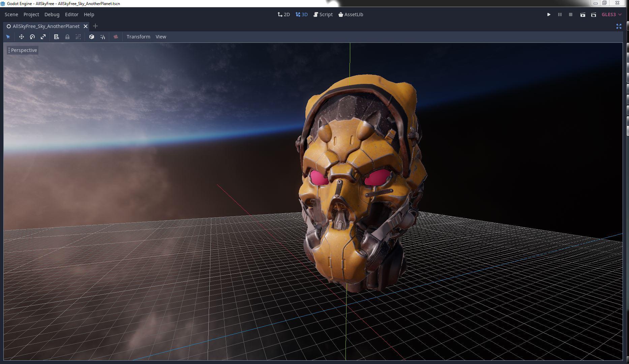Toggle Use Local Space coordinates
The image size is (629, 364).
pos(91,37)
